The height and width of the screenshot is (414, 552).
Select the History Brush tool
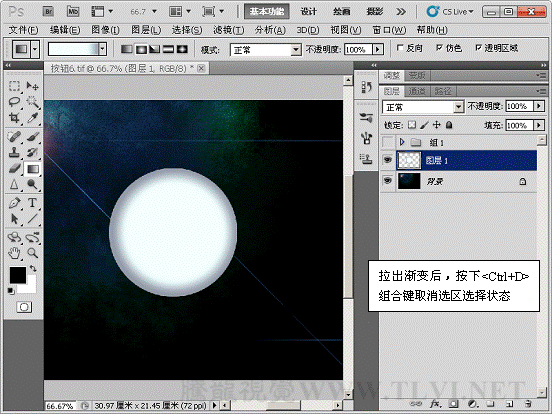click(33, 152)
